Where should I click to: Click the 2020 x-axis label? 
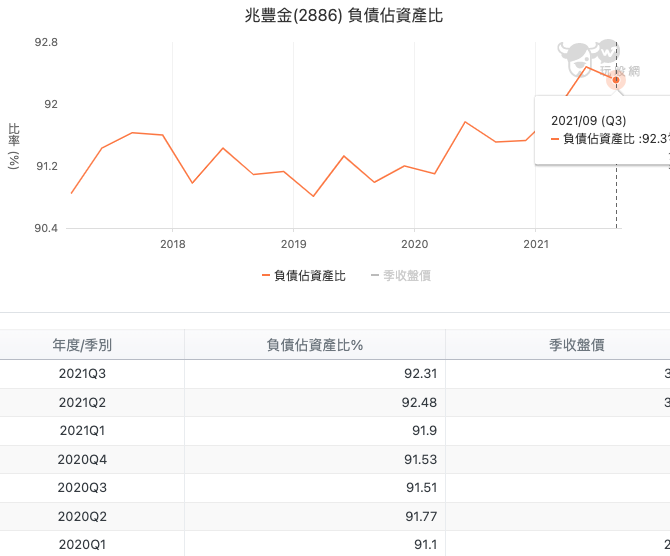414,243
